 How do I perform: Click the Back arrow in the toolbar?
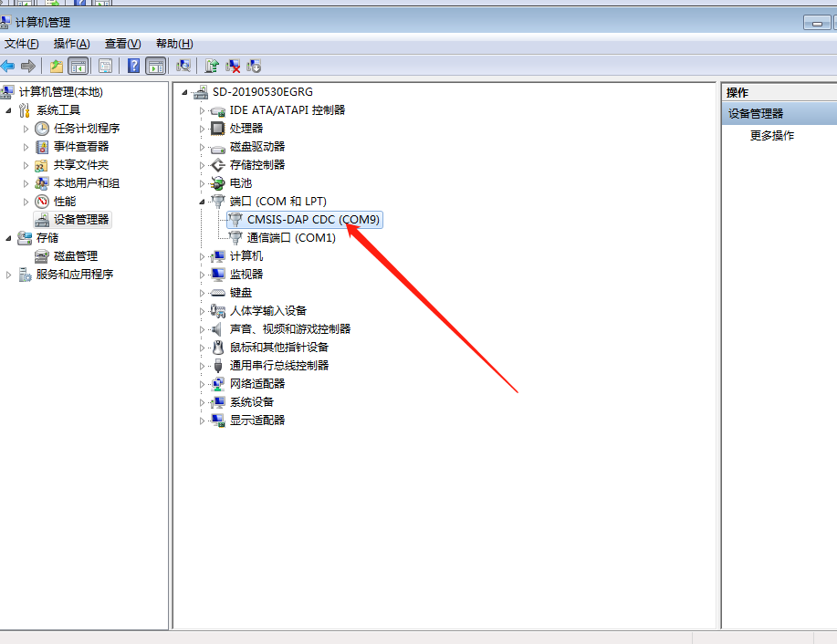[x=8, y=66]
